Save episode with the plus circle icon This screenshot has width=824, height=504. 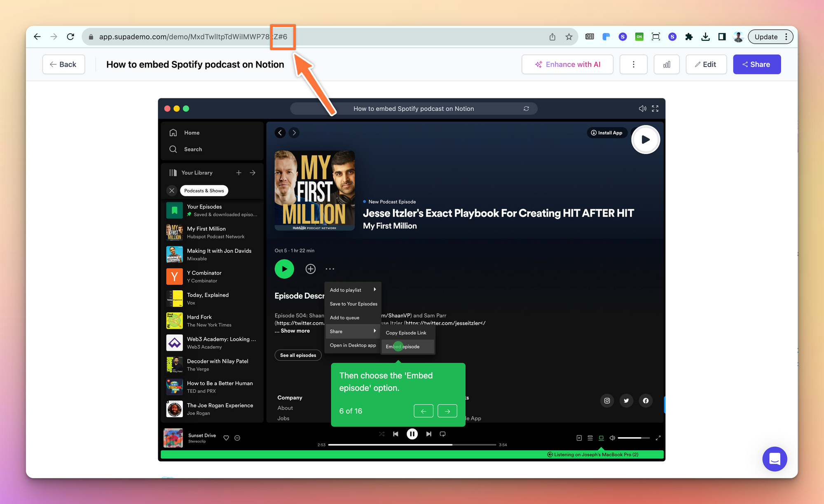tap(310, 269)
